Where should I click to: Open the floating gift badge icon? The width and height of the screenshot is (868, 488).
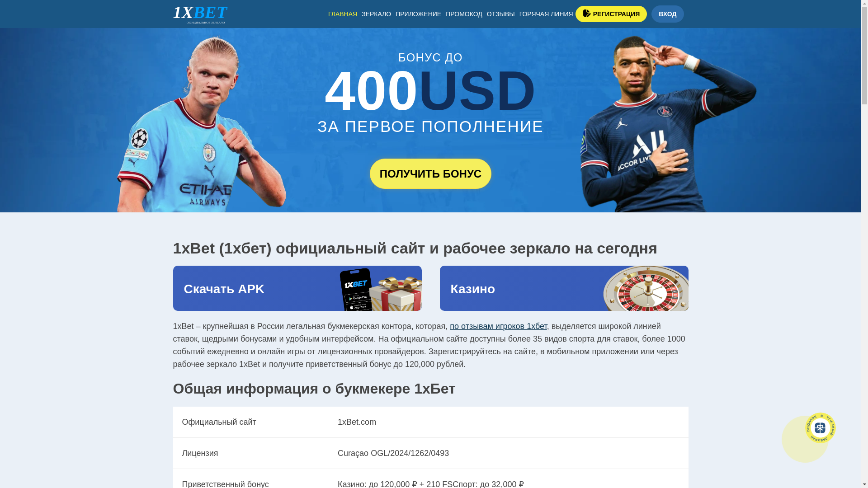pyautogui.click(x=820, y=427)
